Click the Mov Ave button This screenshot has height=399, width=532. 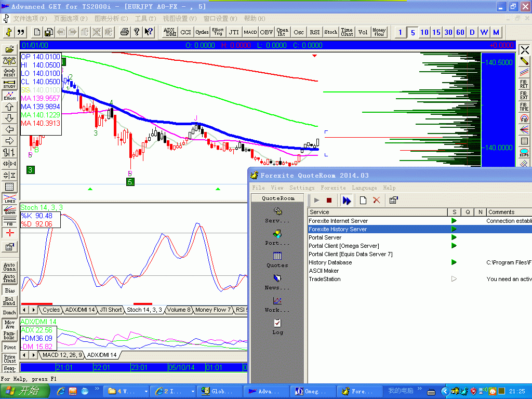tap(9, 324)
